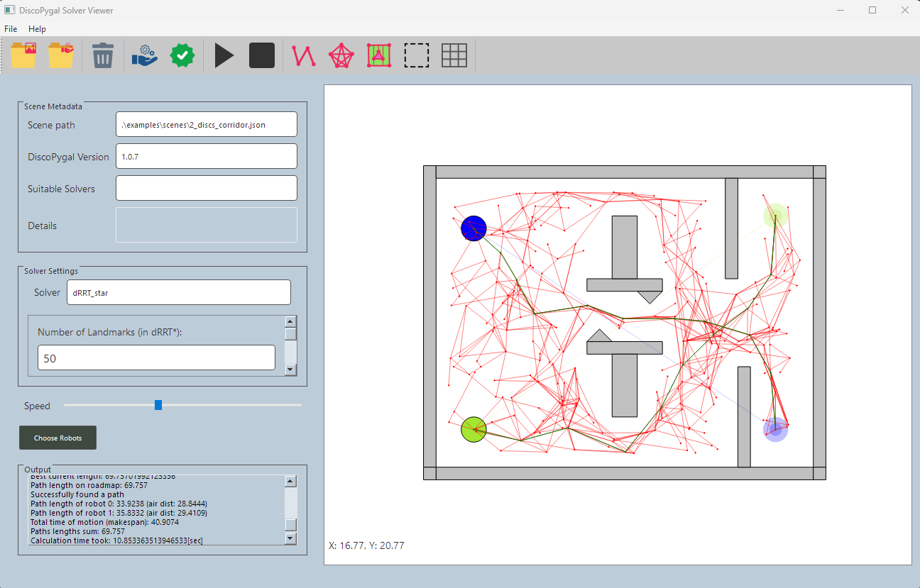Start path animation with the play button
The width and height of the screenshot is (920, 588).
tap(224, 55)
